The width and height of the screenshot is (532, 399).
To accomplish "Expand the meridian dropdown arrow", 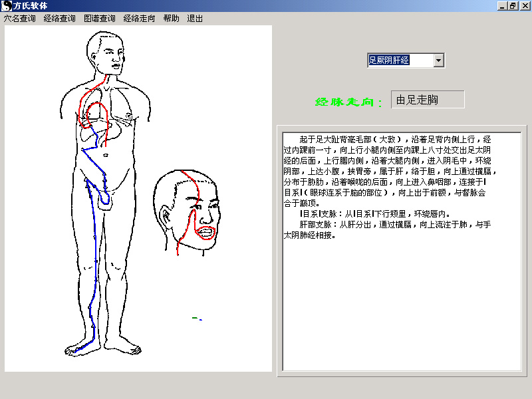I will pyautogui.click(x=438, y=61).
